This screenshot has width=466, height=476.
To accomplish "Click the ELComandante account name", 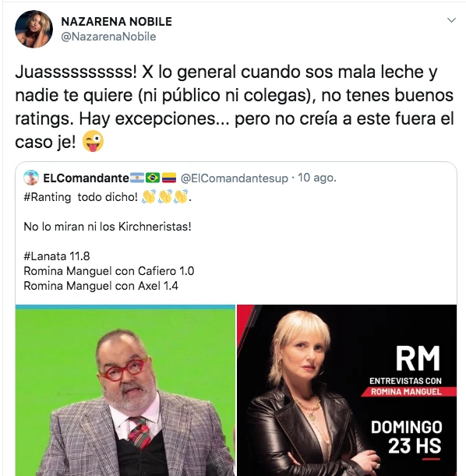I will pos(86,178).
